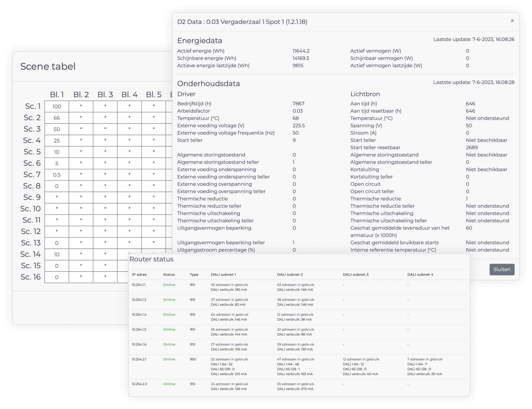Click the Sluiten button
The image size is (532, 409).
point(502,269)
